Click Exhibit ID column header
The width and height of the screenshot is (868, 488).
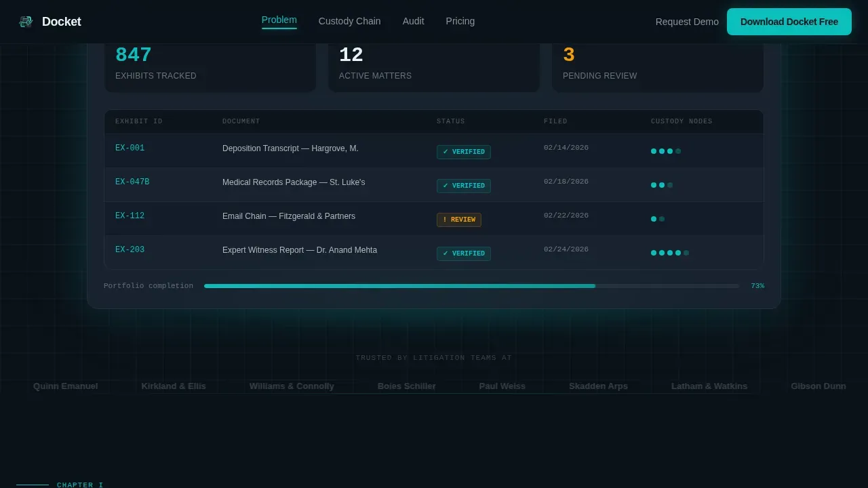[x=139, y=121]
